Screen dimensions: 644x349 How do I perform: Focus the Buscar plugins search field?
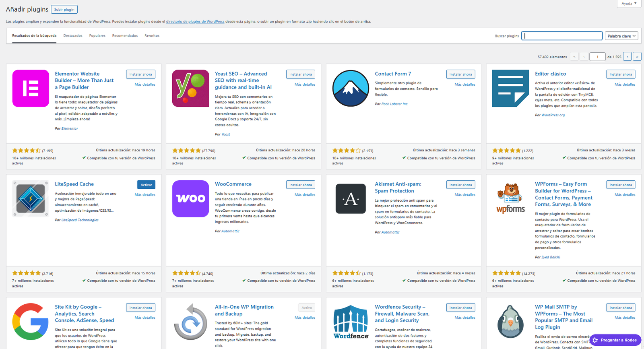[x=561, y=36]
